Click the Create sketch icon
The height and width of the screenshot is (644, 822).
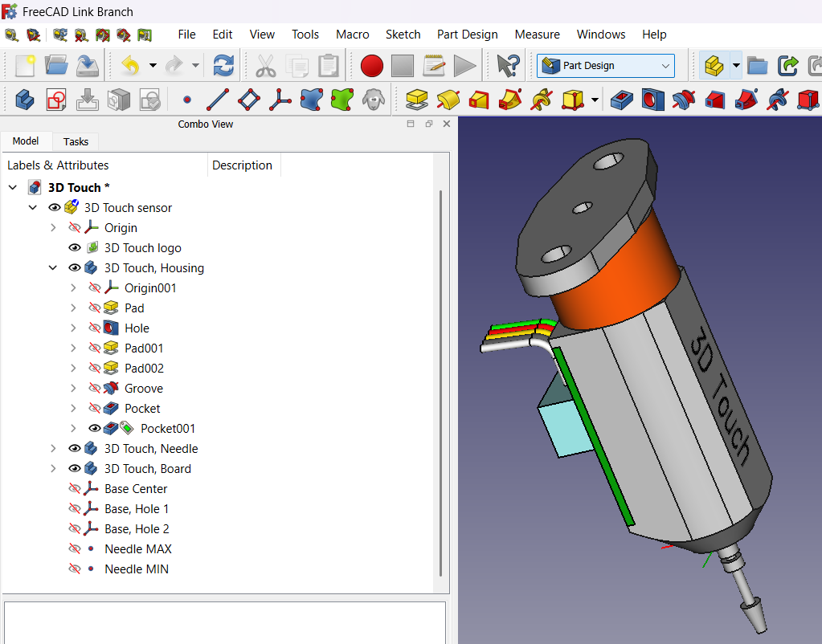[x=56, y=100]
